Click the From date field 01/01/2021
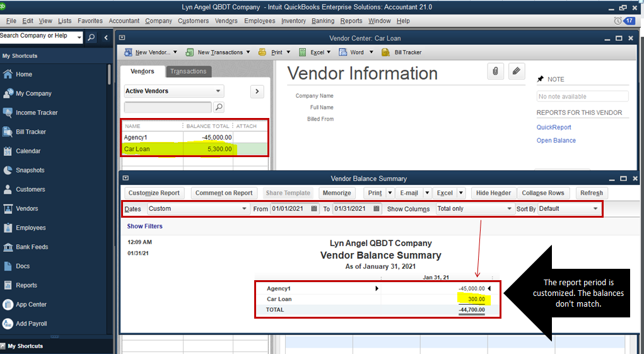 pos(290,209)
